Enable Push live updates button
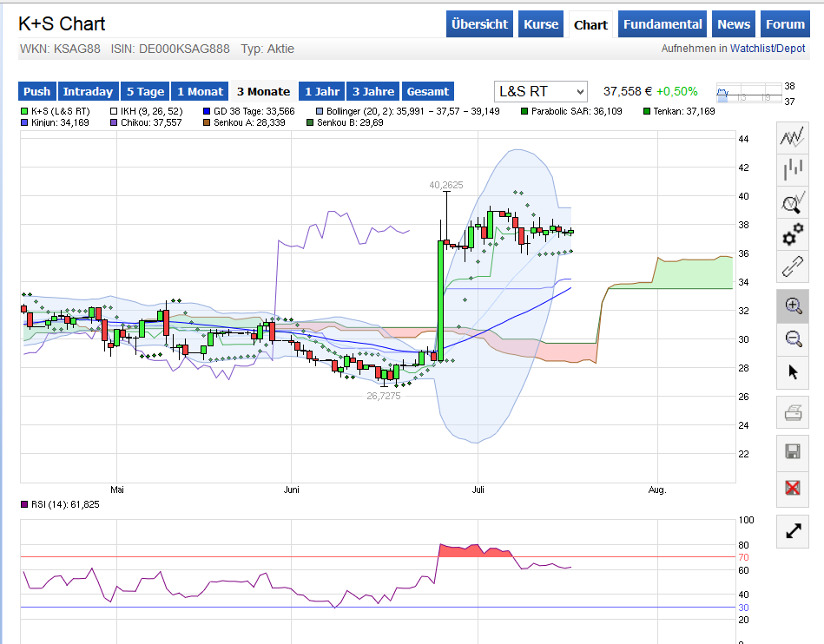This screenshot has height=644, width=824. click(36, 91)
